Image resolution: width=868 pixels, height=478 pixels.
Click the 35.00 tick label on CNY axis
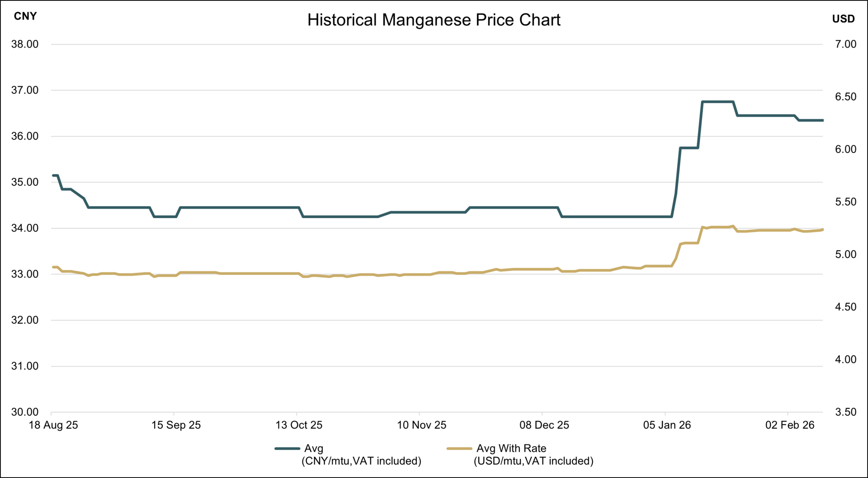(25, 182)
